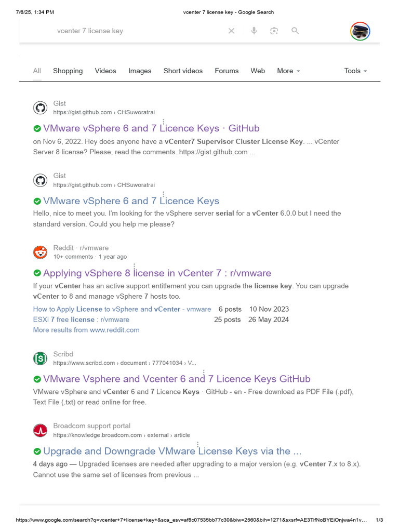Click the Broadcom support portal favicon
399x532 pixels.
[40, 430]
